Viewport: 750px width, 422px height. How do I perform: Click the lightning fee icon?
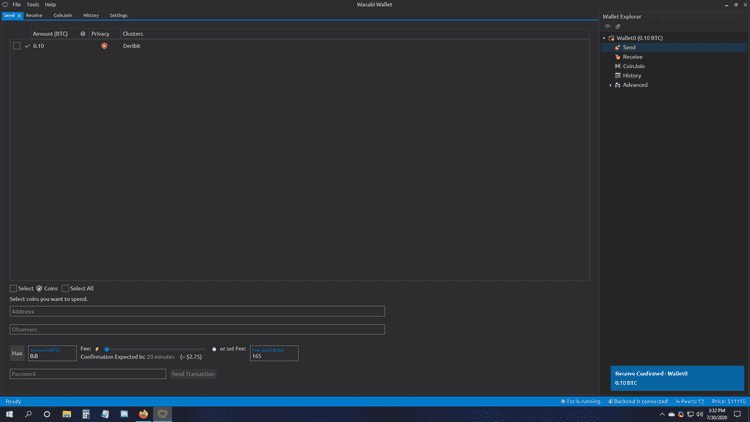tap(97, 349)
